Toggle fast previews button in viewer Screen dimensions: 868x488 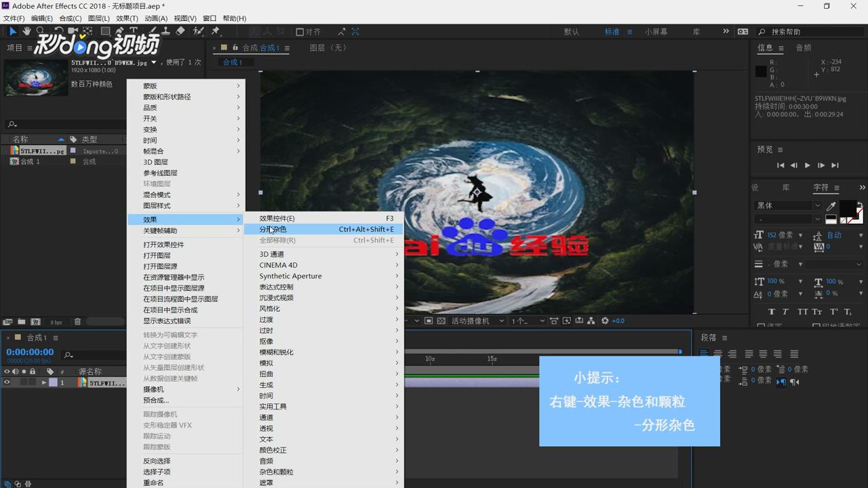point(566,321)
